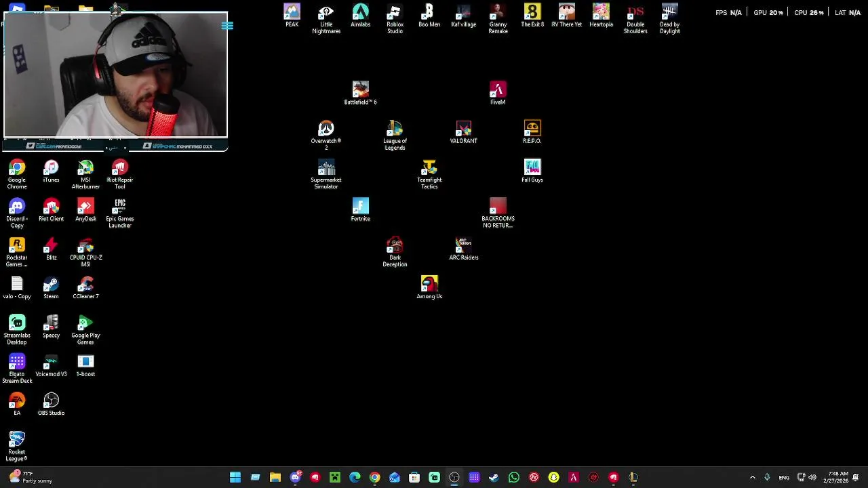Screen dimensions: 868x488
Task: Select the VALORANT desktop shortcut
Action: click(x=464, y=132)
